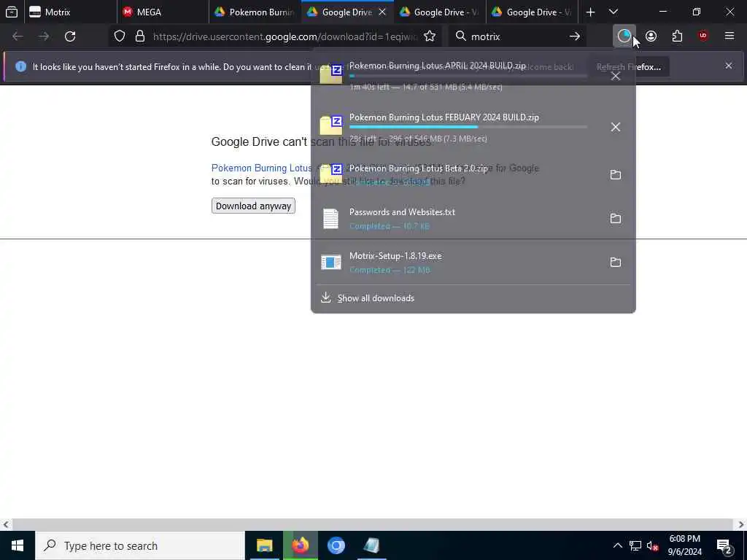
Task: Switch to the last Google Drive tab
Action: click(532, 12)
